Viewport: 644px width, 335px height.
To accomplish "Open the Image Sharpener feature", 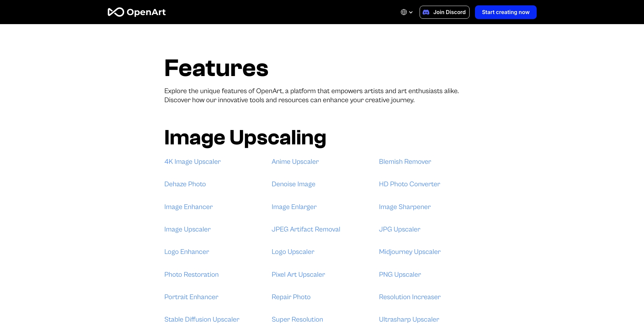I will [x=405, y=207].
